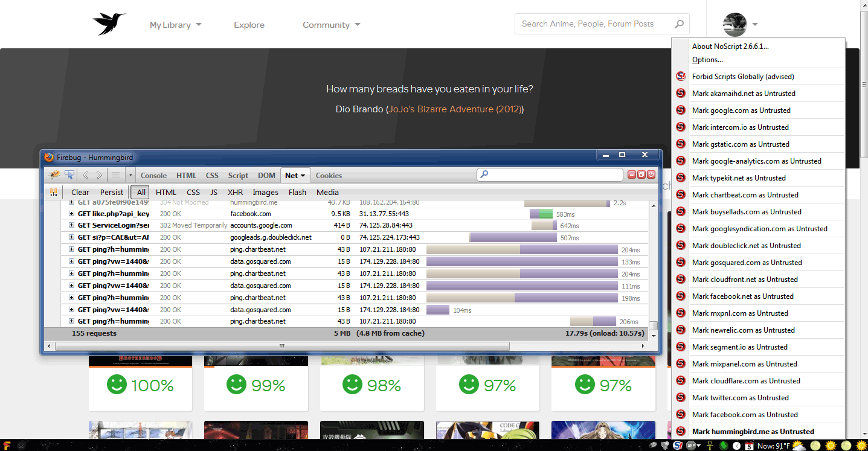Click the magnifier icon in the site search
868x451 pixels.
[680, 24]
